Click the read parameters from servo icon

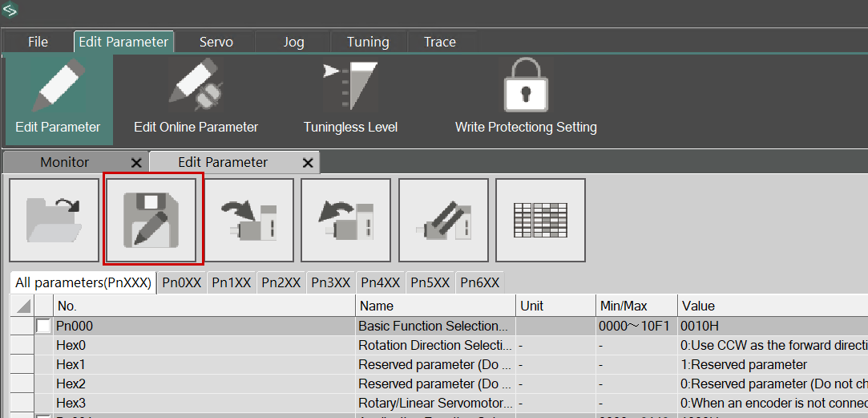click(x=345, y=220)
